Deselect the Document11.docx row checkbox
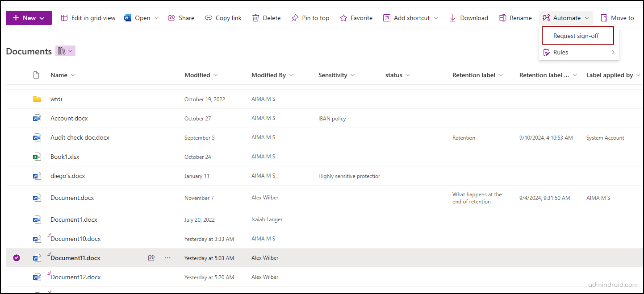 (x=17, y=258)
